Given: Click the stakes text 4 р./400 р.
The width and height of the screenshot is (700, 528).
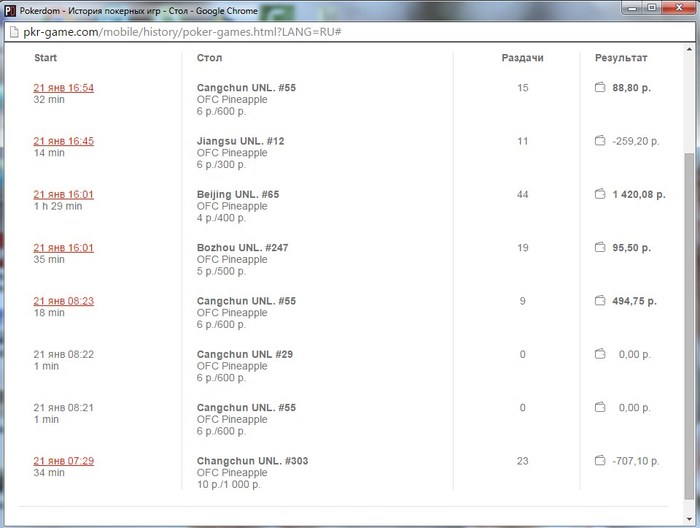Looking at the screenshot, I should [221, 218].
